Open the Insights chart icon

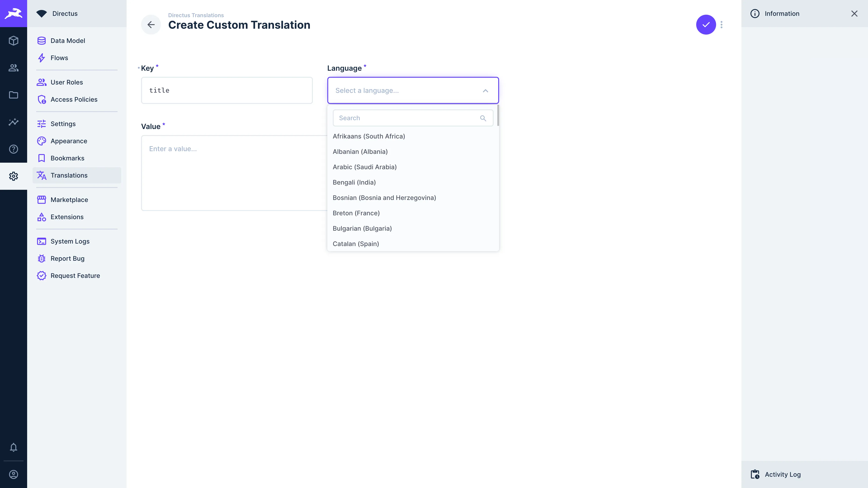pos(14,122)
